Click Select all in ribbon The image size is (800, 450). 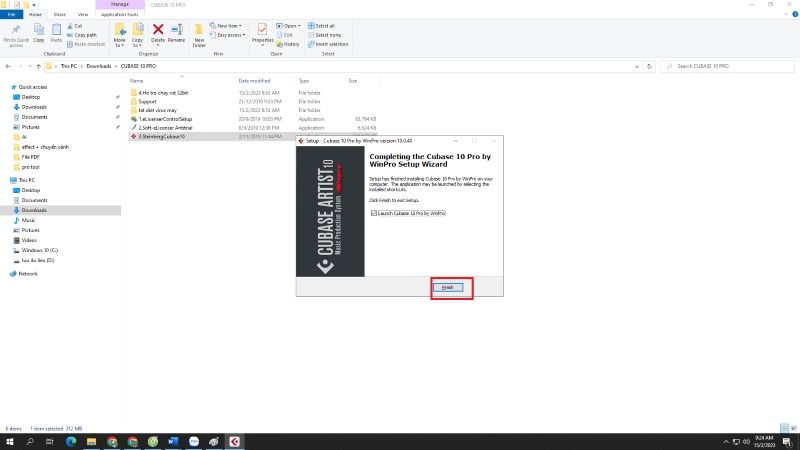click(x=321, y=26)
